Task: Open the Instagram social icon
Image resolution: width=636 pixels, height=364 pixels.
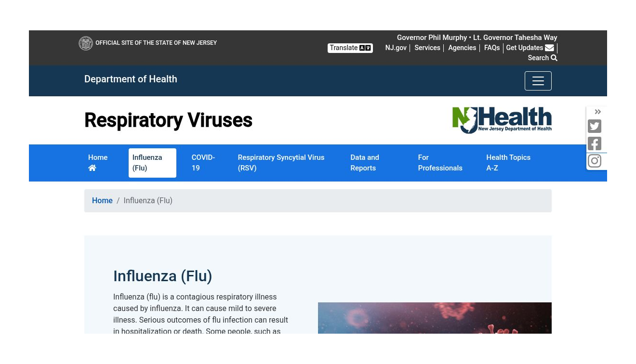Action: coord(595,161)
